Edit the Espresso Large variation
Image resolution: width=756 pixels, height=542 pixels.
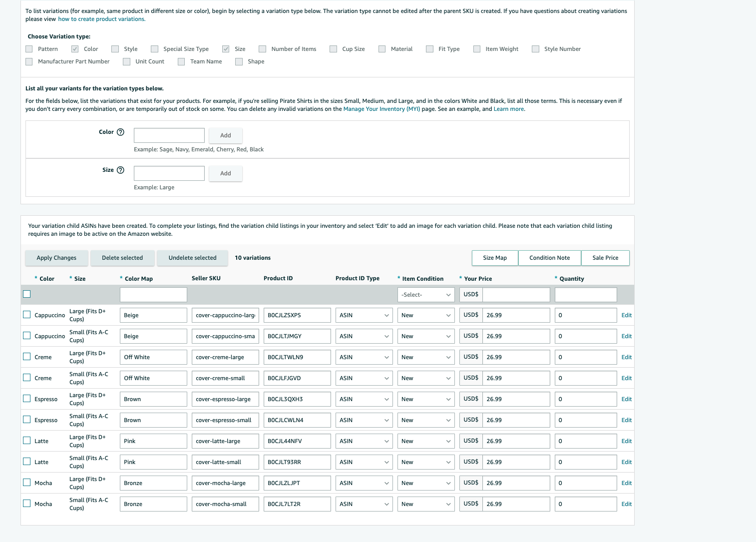click(x=627, y=399)
